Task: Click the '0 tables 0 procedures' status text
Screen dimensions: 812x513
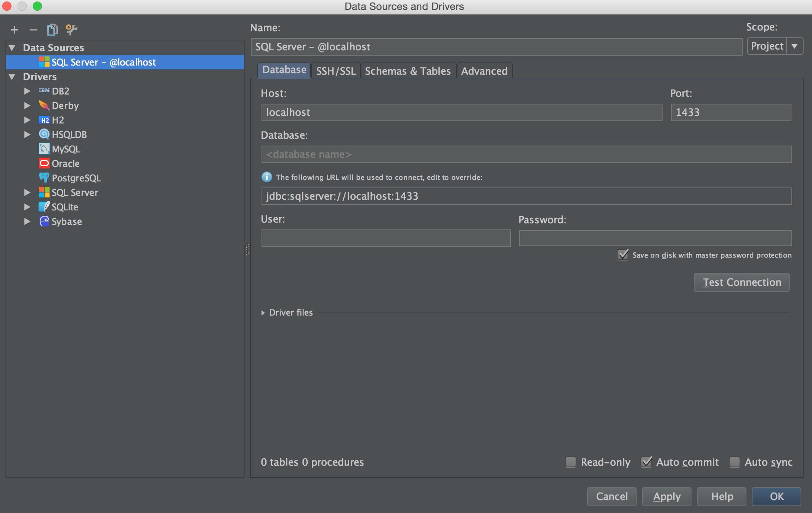Action: 312,462
